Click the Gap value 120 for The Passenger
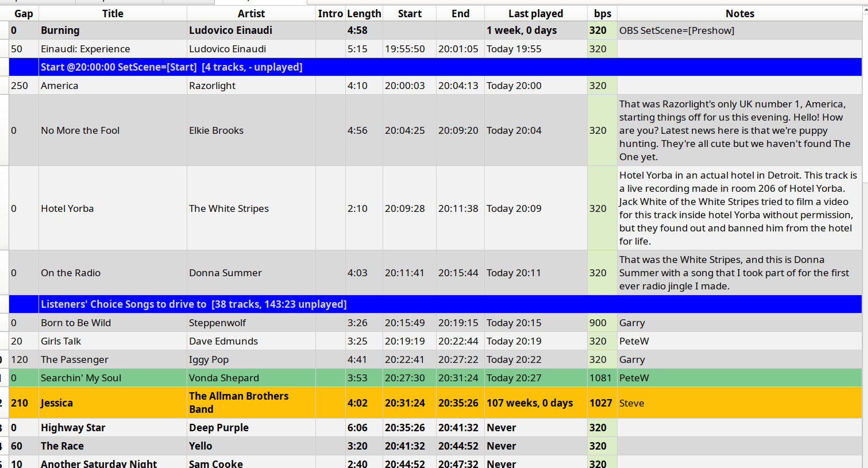868x468 pixels. pyautogui.click(x=20, y=359)
